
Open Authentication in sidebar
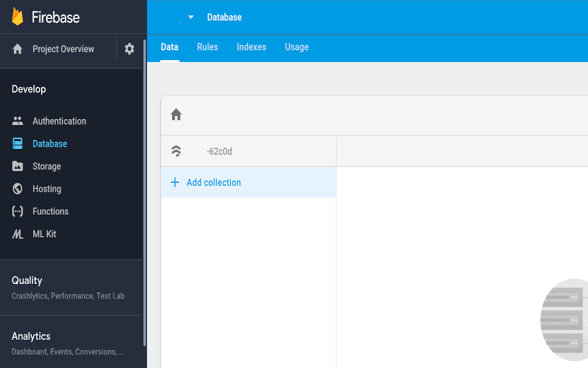pyautogui.click(x=59, y=121)
